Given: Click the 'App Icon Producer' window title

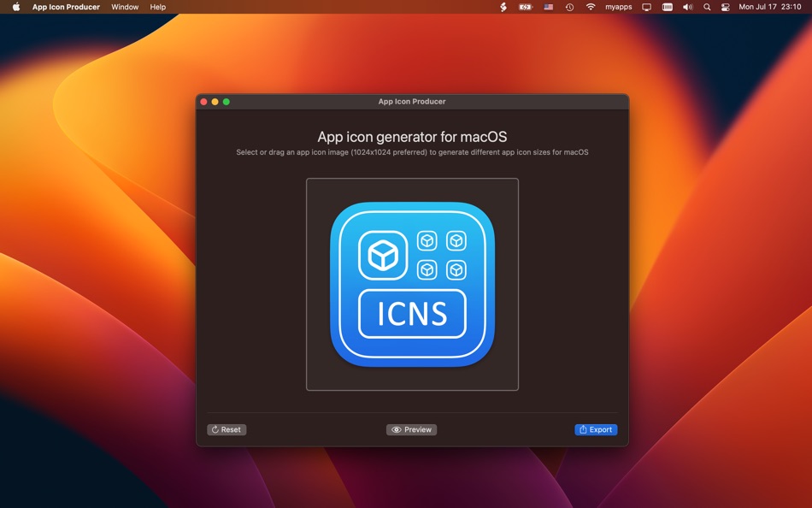Looking at the screenshot, I should (x=412, y=102).
